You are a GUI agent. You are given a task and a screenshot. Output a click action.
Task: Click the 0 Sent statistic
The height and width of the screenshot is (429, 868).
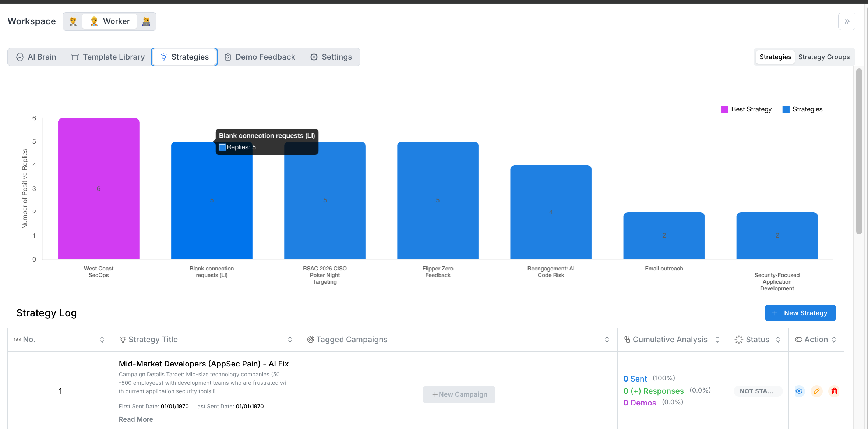tap(635, 379)
